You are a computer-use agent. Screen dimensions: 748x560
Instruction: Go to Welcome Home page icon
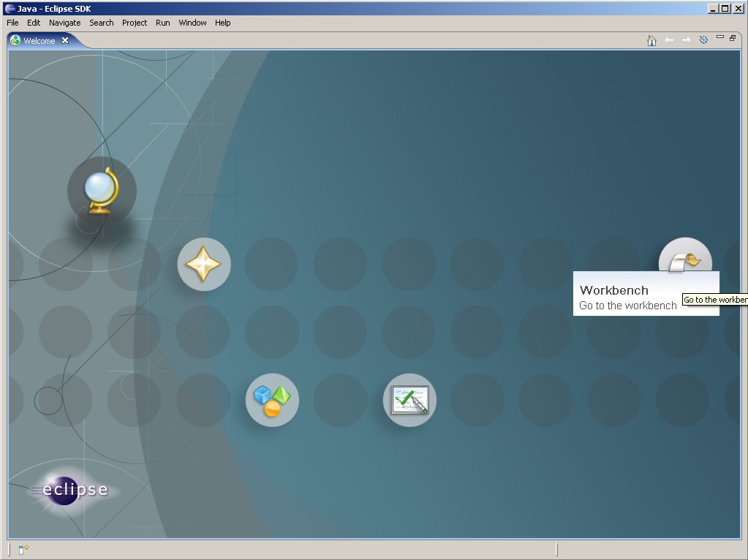(x=651, y=40)
